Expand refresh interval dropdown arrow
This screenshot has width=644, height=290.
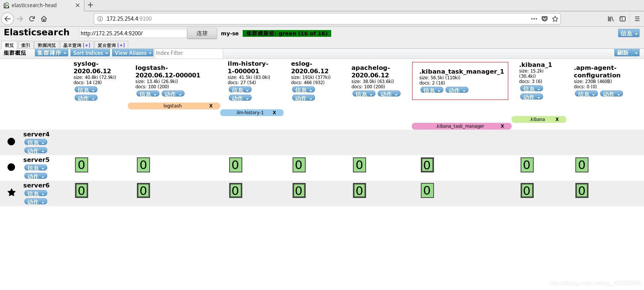pos(636,53)
